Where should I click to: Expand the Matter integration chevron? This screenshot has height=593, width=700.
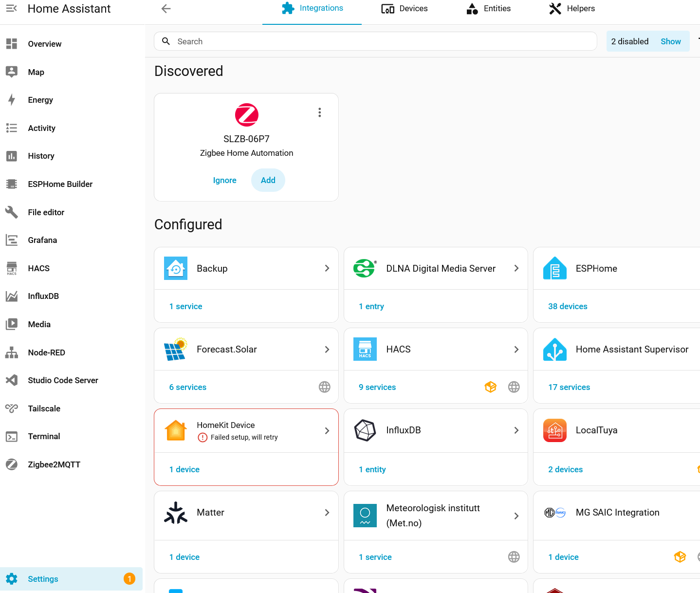[327, 513]
